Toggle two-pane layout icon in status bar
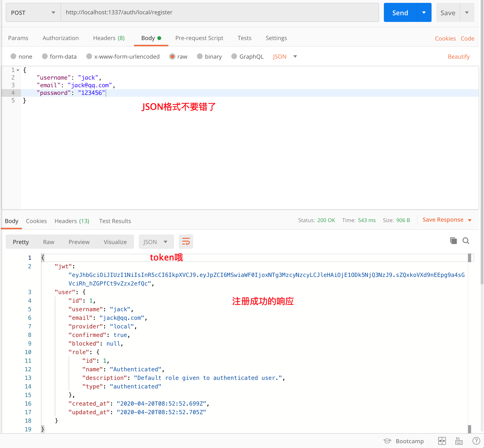Image resolution: width=484 pixels, height=448 pixels. click(x=442, y=441)
